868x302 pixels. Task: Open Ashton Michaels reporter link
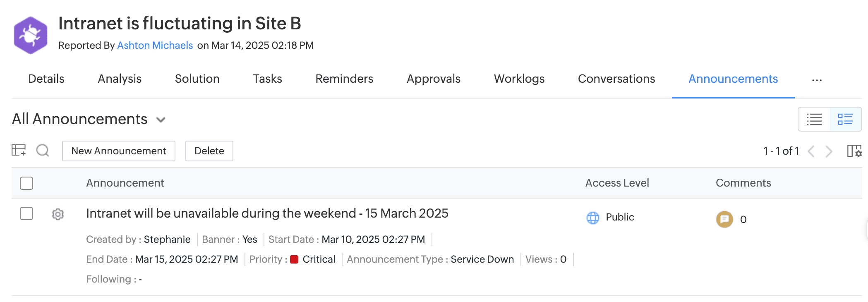coord(155,46)
